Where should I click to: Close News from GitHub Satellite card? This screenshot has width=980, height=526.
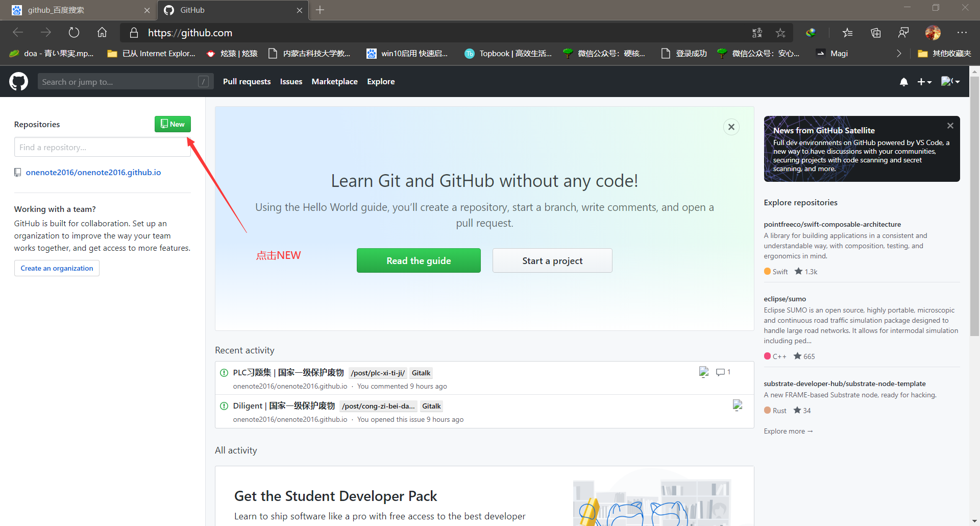point(950,126)
